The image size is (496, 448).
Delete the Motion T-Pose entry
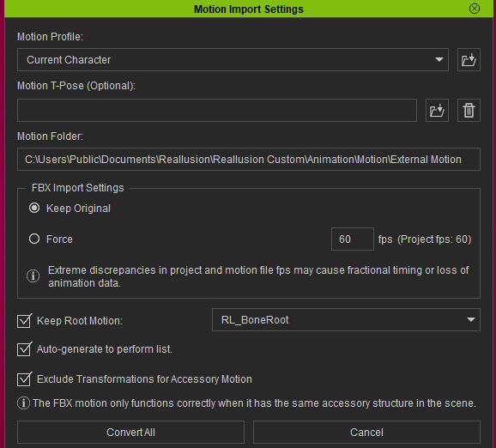[469, 111]
